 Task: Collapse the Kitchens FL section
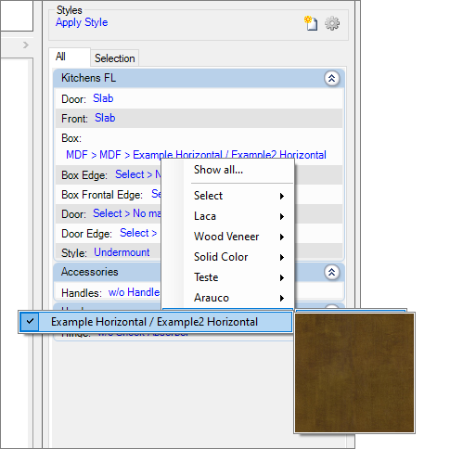coord(332,78)
